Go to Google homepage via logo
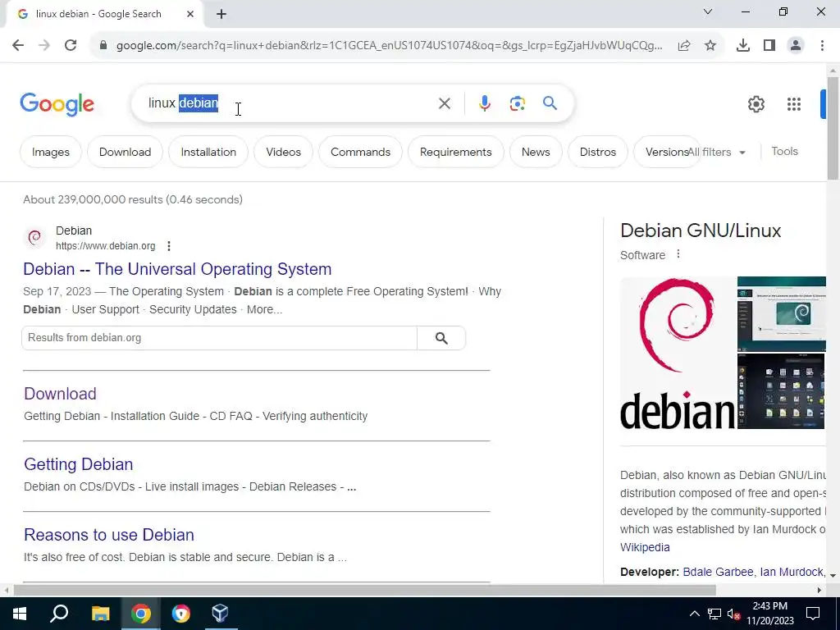The height and width of the screenshot is (630, 840). [57, 104]
